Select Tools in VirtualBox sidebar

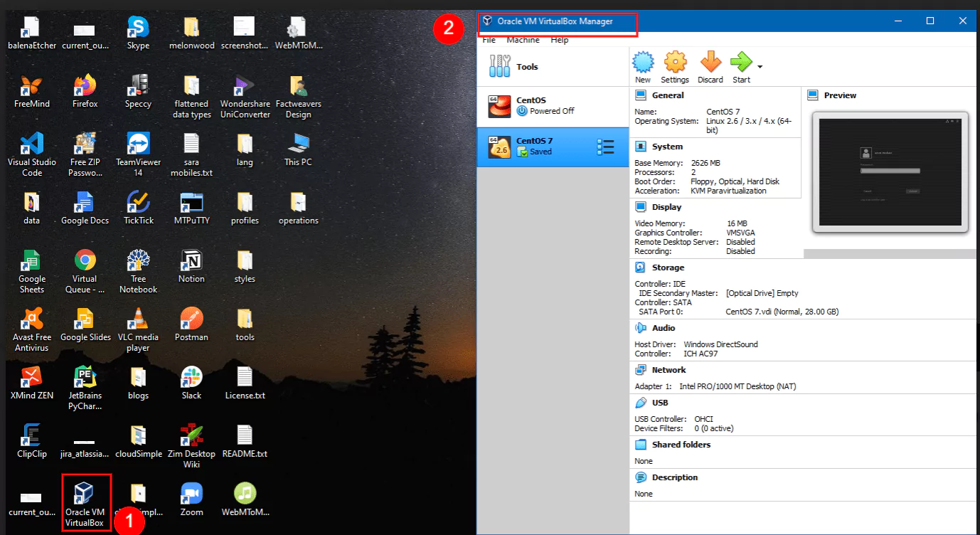pos(553,67)
